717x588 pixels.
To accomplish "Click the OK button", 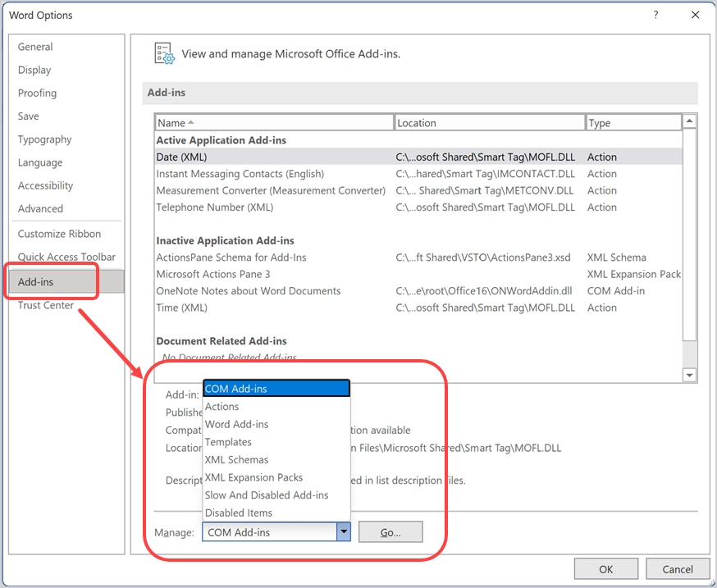I will [x=606, y=569].
